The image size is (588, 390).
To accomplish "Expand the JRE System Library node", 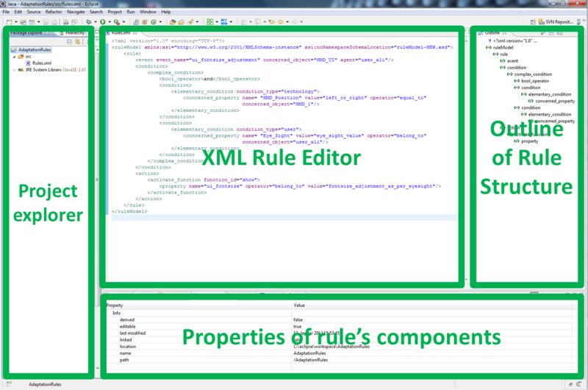I will pos(14,70).
